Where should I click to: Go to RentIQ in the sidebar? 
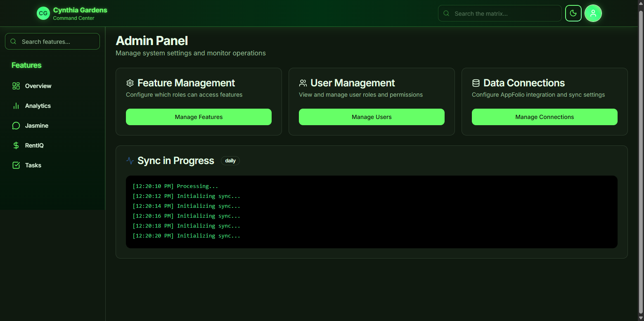(34, 145)
